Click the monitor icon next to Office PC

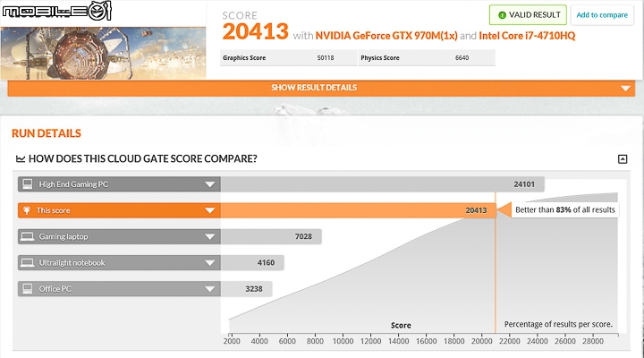click(28, 289)
